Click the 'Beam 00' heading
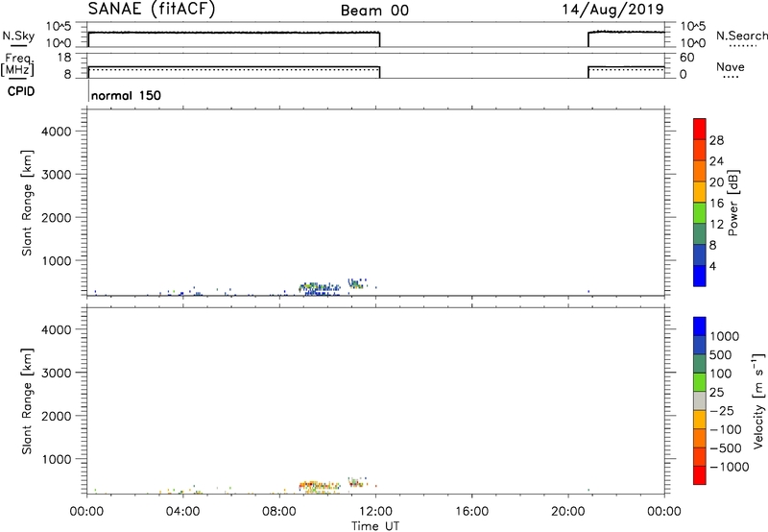 (374, 11)
